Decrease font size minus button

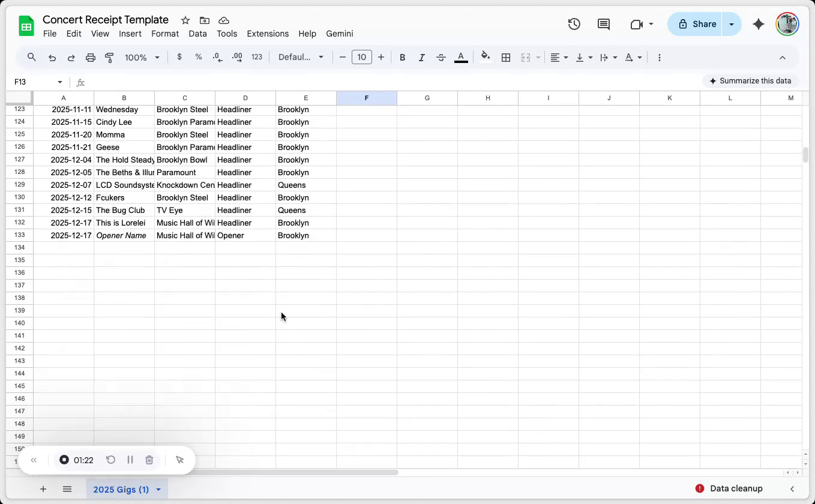point(343,58)
